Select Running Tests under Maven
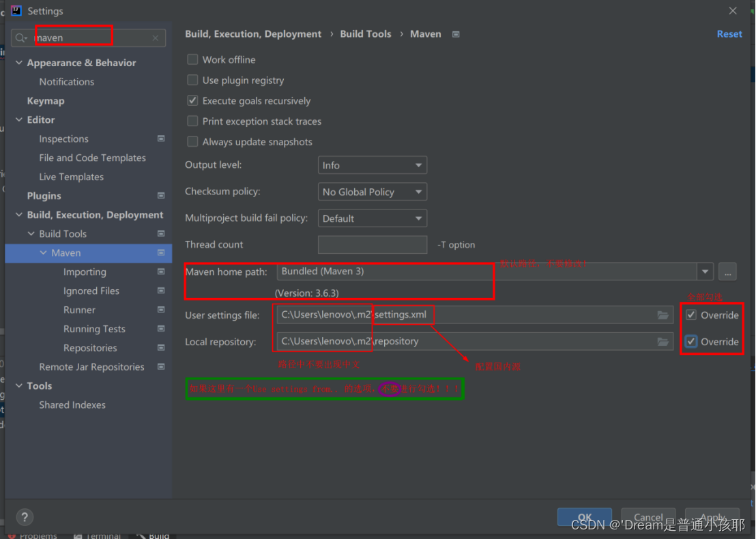This screenshot has height=539, width=756. click(94, 329)
